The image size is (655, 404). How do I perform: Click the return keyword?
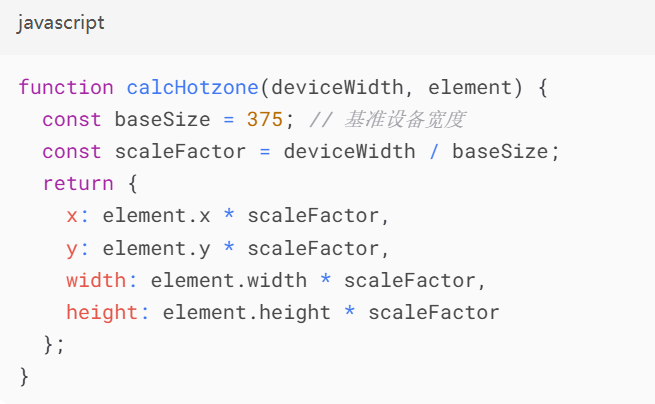point(78,184)
